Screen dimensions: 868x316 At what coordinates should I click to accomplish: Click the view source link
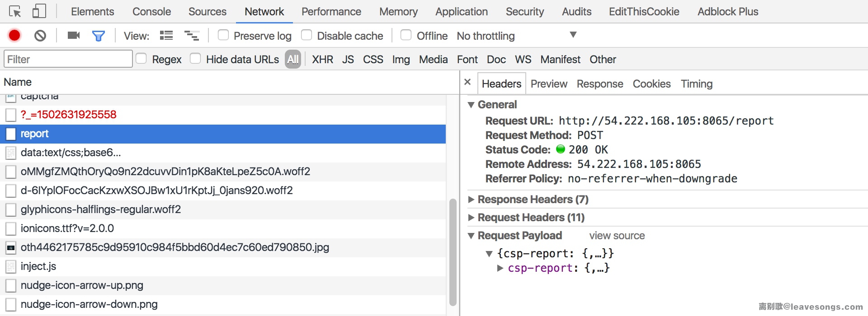click(617, 236)
